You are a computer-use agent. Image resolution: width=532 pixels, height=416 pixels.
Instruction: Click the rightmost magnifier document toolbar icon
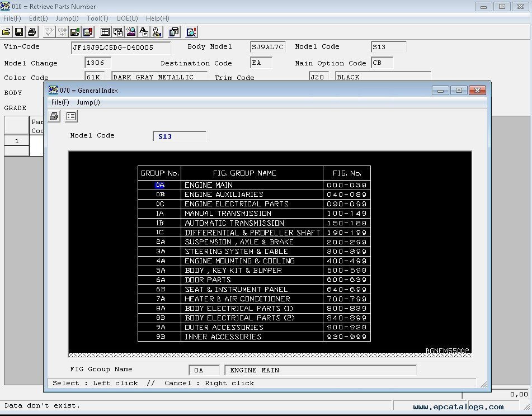pyautogui.click(x=191, y=32)
